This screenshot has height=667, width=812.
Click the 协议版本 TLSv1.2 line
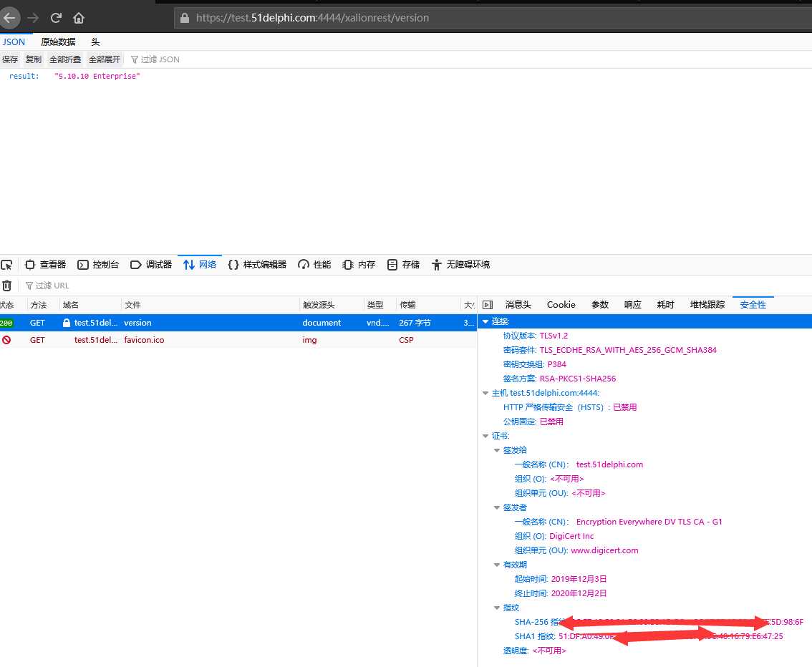tap(535, 336)
